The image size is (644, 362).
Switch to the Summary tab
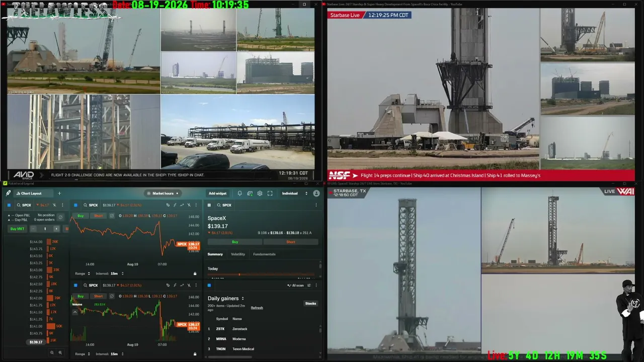click(215, 254)
